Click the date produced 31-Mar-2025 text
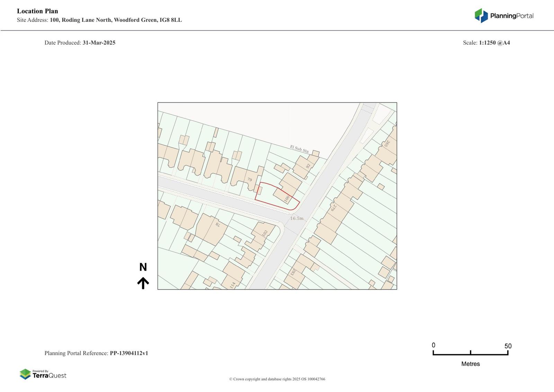The height and width of the screenshot is (392, 554). pos(99,43)
